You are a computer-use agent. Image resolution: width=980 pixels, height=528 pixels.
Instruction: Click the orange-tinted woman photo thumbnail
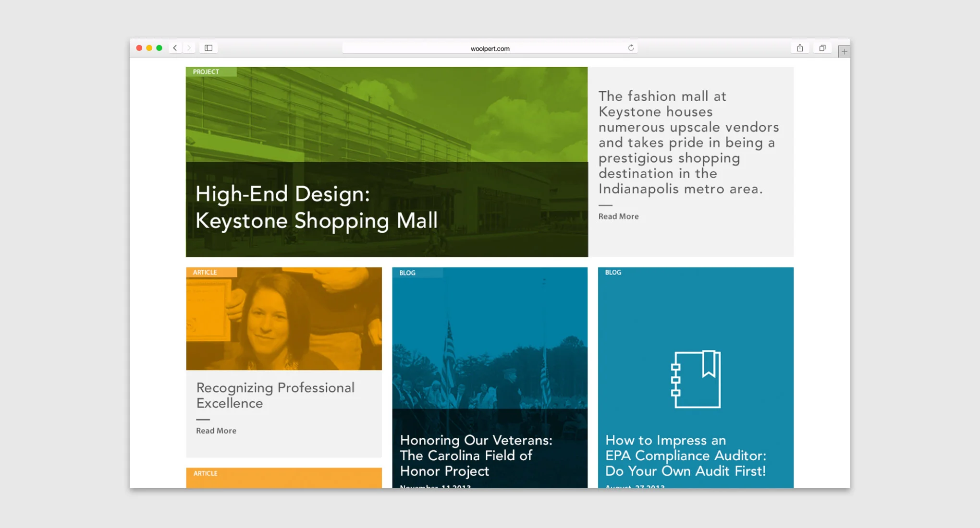[284, 319]
